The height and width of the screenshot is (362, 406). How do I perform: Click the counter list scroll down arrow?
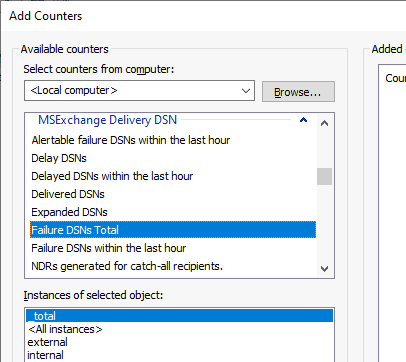[324, 269]
